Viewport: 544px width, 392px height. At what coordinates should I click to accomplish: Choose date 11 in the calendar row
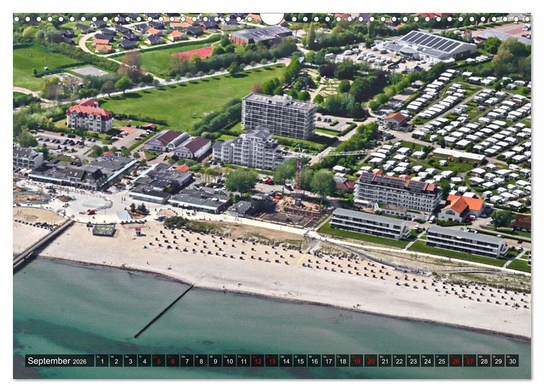pos(243,361)
